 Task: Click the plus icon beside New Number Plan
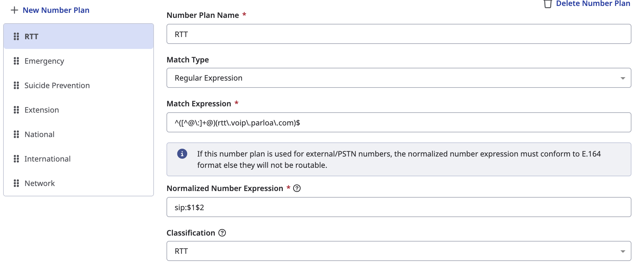(x=14, y=10)
